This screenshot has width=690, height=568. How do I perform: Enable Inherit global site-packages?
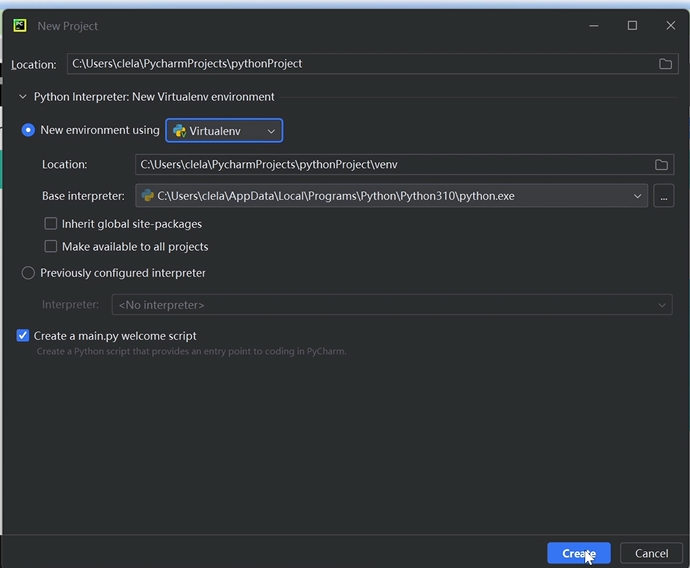(51, 224)
